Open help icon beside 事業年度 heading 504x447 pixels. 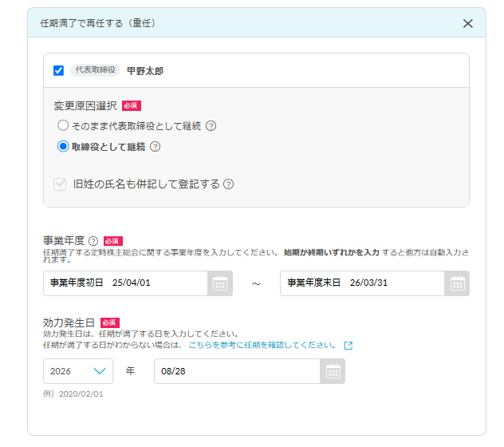pyautogui.click(x=93, y=241)
